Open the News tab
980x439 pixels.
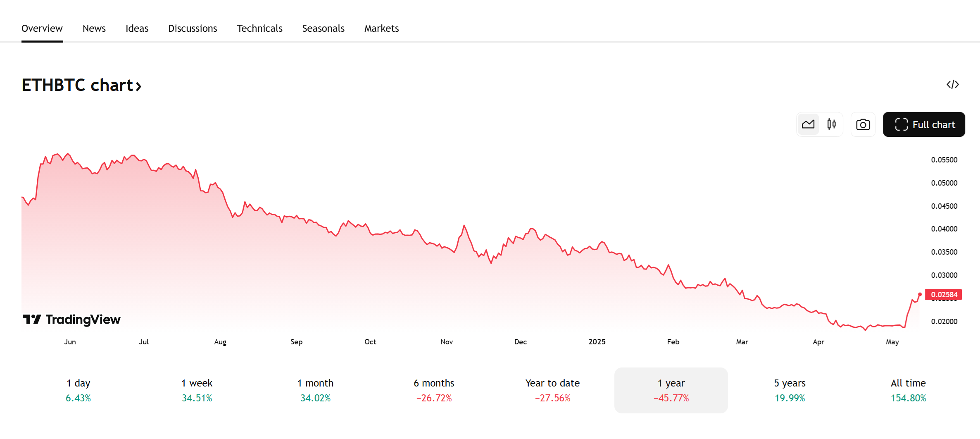point(94,29)
